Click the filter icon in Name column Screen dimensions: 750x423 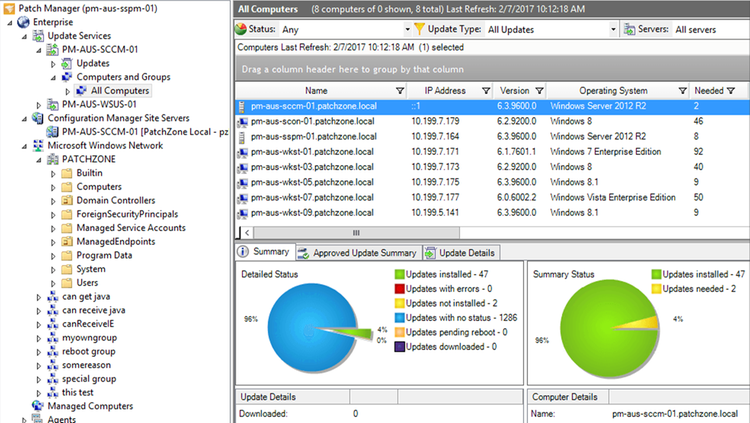tap(400, 91)
